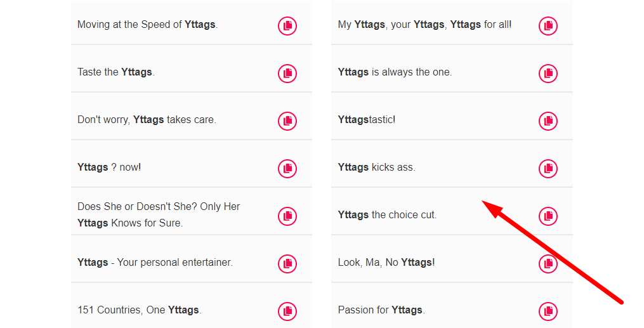The height and width of the screenshot is (328, 644).
Task: Copy 'Yttags the choice cut' slogan
Action: coord(548,216)
